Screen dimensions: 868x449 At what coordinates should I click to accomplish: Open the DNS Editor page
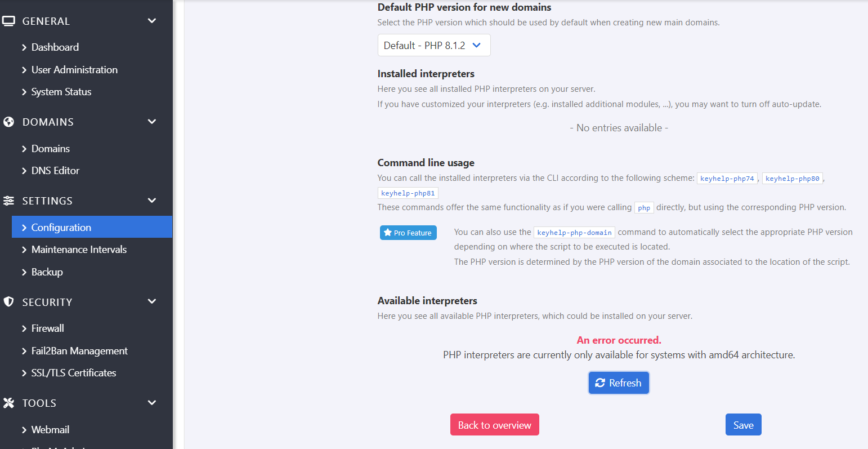[55, 171]
